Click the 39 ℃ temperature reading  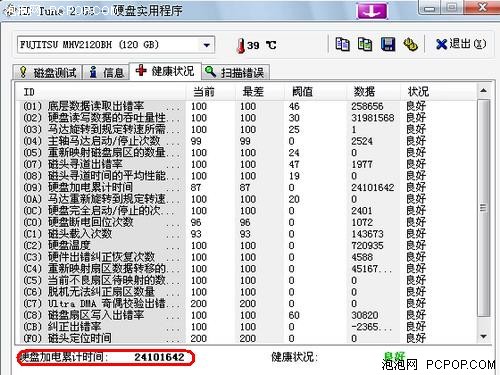click(x=261, y=45)
